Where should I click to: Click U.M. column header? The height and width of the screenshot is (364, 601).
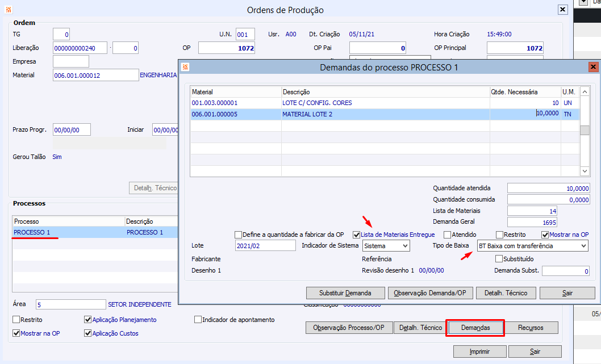[x=570, y=92]
